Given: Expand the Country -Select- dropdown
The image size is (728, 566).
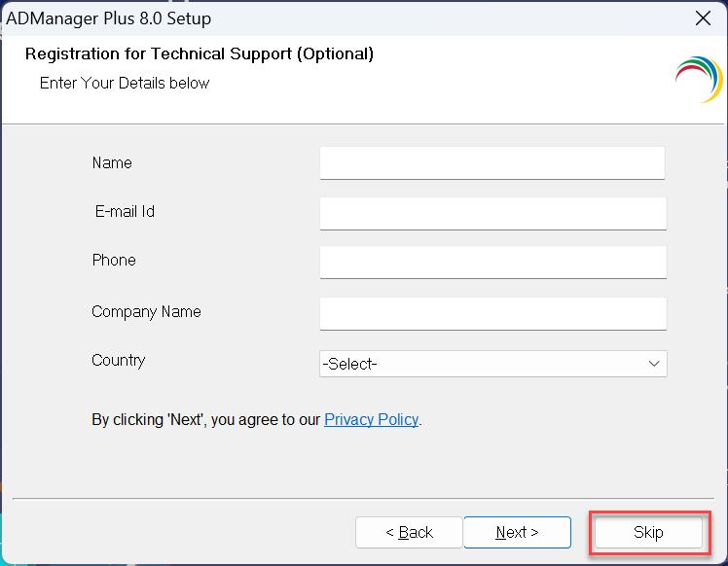Looking at the screenshot, I should pyautogui.click(x=492, y=364).
